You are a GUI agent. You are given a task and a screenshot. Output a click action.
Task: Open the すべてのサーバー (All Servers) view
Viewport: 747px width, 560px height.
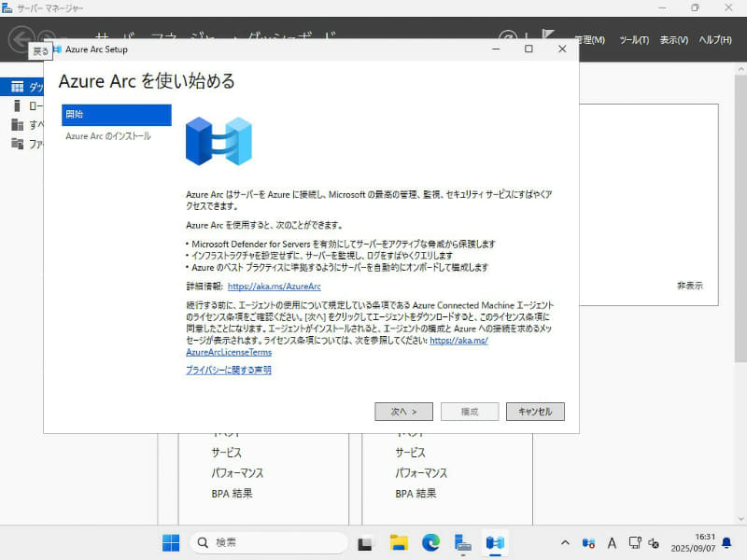coord(23,125)
